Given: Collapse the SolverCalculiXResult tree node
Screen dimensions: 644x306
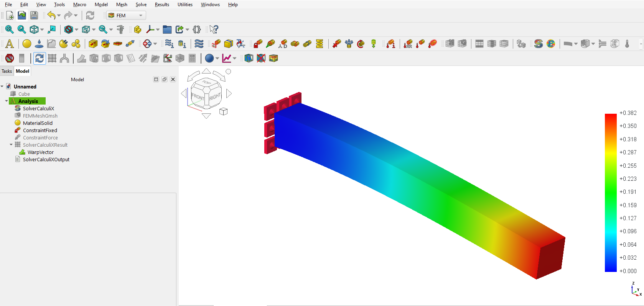Looking at the screenshot, I should [x=11, y=145].
